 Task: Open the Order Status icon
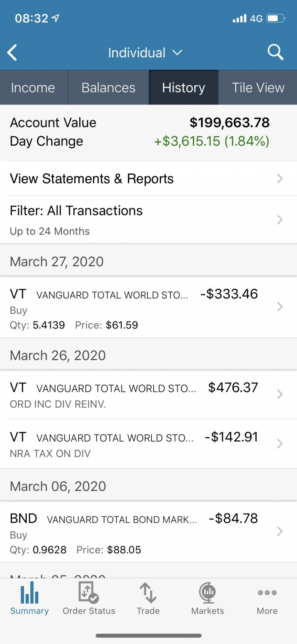click(x=89, y=593)
